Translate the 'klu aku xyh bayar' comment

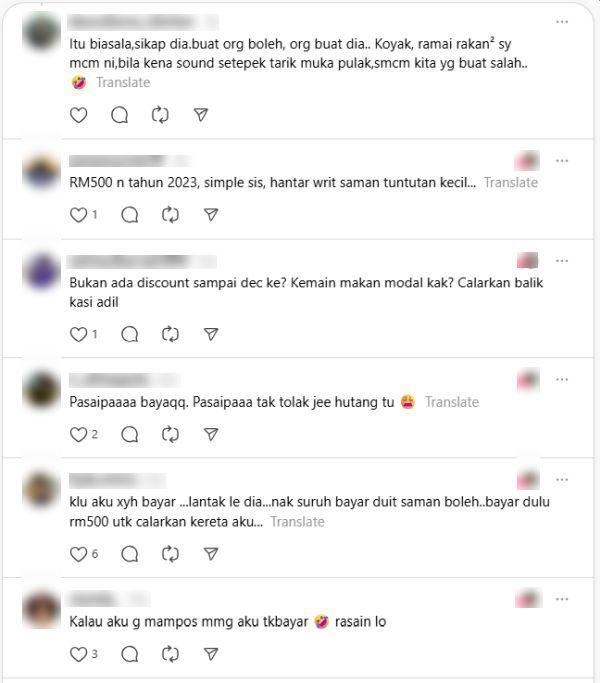[x=298, y=521]
